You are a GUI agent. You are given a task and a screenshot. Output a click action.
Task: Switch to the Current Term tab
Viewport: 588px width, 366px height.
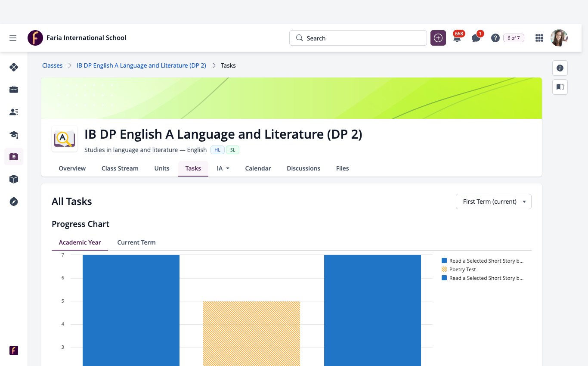tap(136, 242)
